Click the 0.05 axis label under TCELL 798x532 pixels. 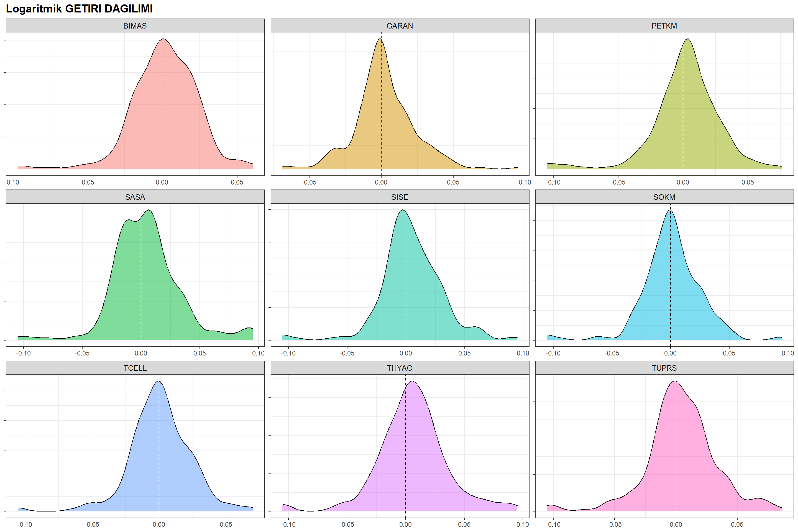coord(226,524)
